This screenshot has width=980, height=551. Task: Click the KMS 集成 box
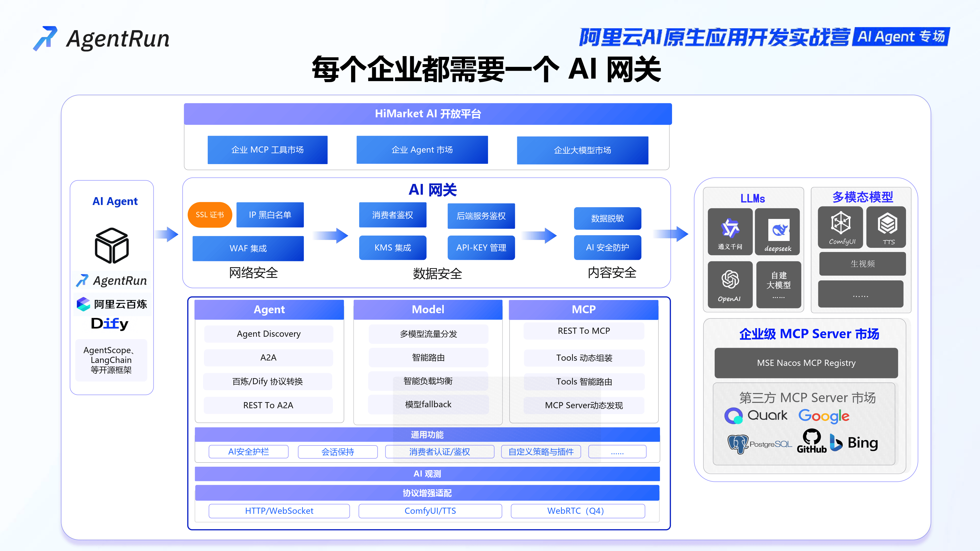tap(392, 248)
